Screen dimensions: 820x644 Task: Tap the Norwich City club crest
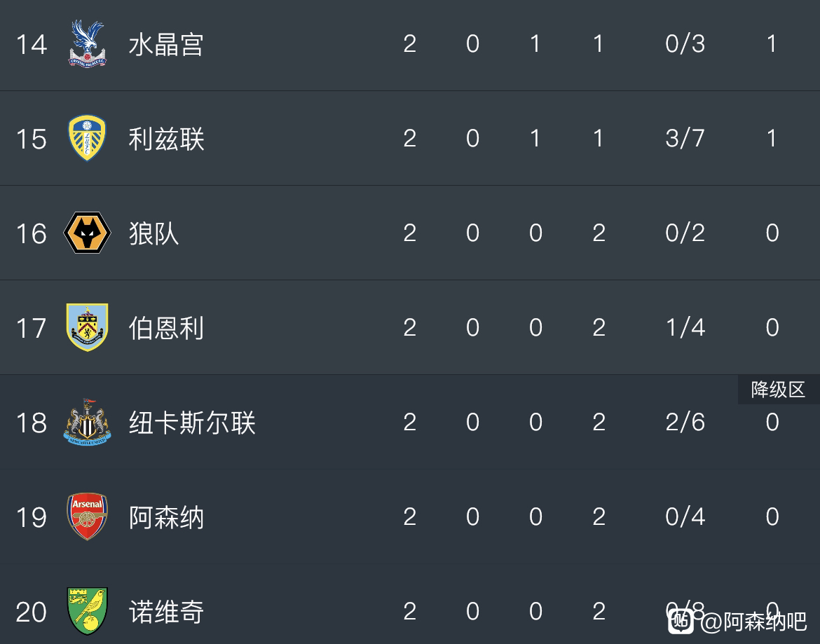click(88, 611)
